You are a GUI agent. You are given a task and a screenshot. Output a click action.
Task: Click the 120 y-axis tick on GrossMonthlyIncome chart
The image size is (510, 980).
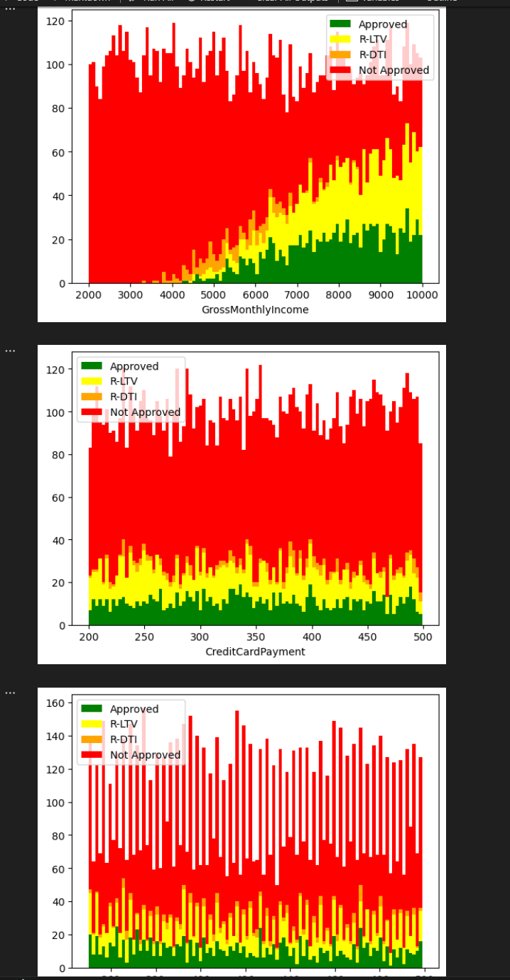pos(57,21)
